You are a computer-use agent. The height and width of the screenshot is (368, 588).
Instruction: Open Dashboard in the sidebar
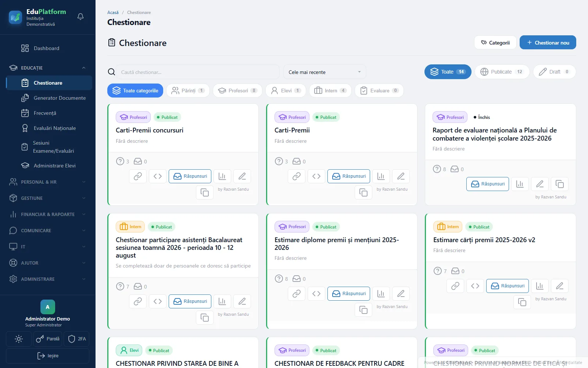(x=49, y=48)
